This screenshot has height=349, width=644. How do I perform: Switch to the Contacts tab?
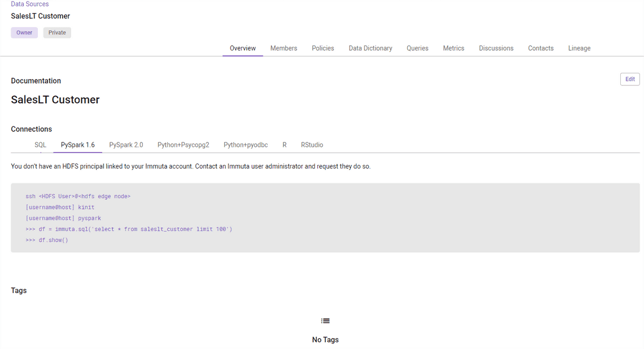[x=541, y=49]
